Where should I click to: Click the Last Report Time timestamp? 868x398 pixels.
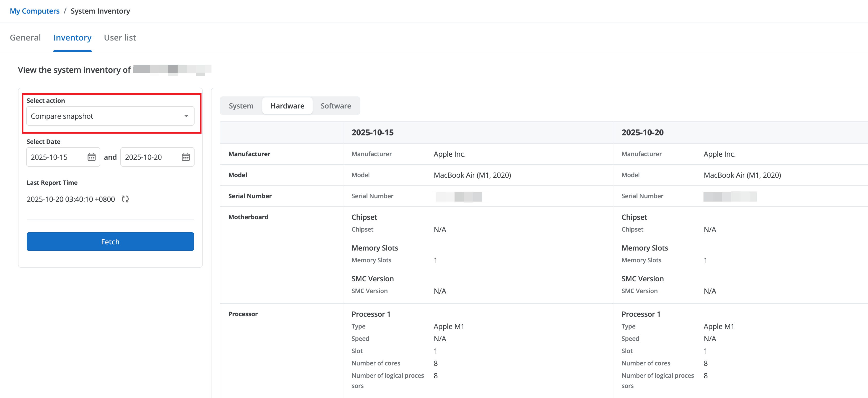point(71,199)
